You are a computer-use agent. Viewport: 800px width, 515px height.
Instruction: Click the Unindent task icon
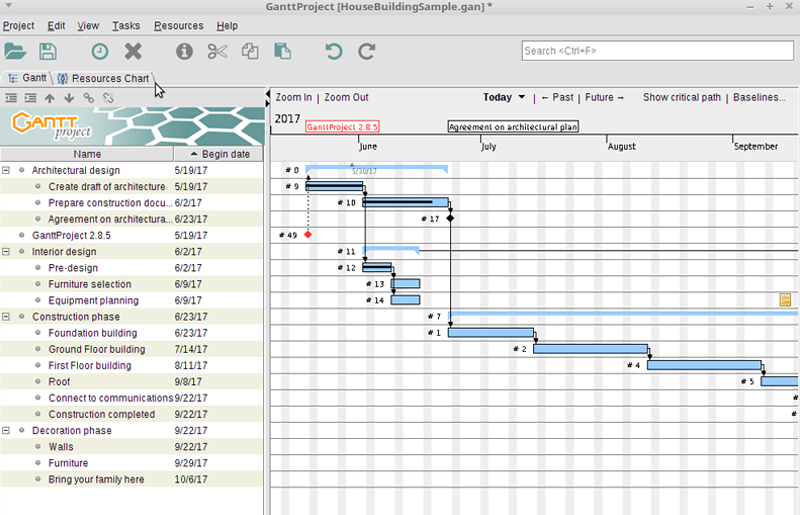pyautogui.click(x=11, y=98)
